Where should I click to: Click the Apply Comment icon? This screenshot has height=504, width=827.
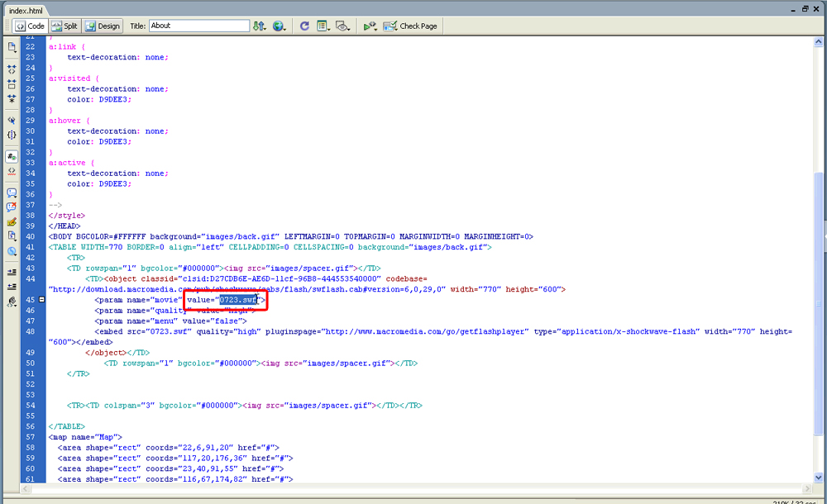tap(12, 193)
